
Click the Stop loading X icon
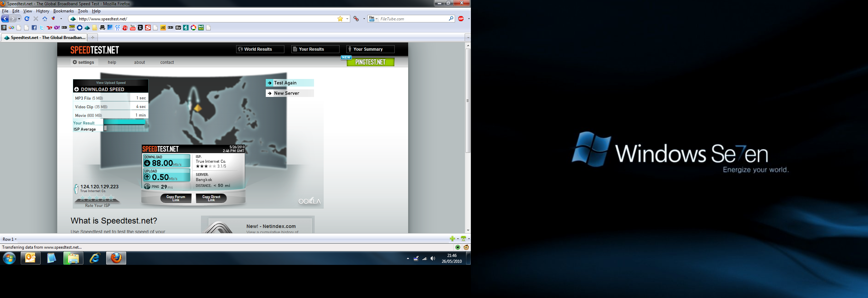point(36,19)
